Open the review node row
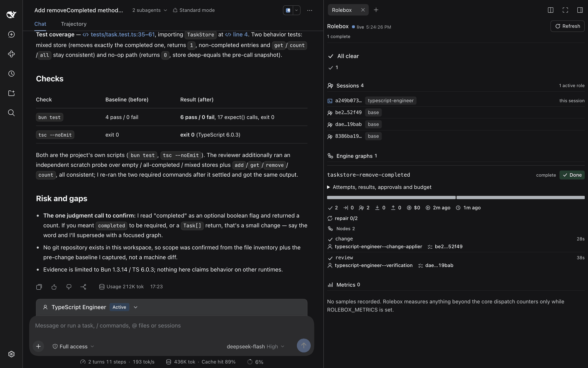 [x=456, y=261]
